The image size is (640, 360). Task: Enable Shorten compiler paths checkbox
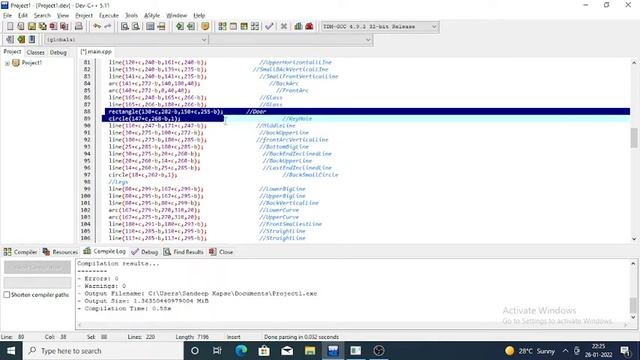(x=7, y=295)
